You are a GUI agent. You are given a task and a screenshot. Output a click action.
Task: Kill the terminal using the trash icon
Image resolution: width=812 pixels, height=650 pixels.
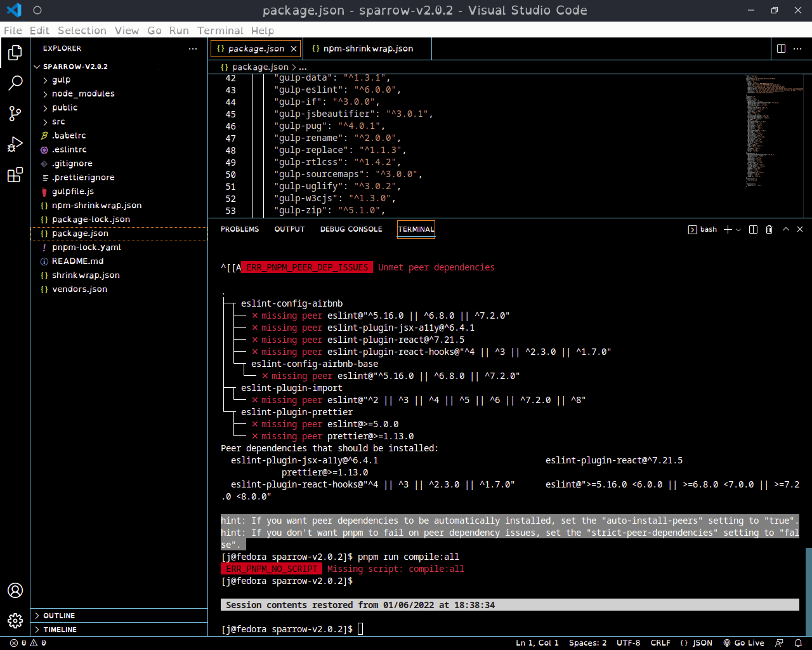[x=769, y=229]
